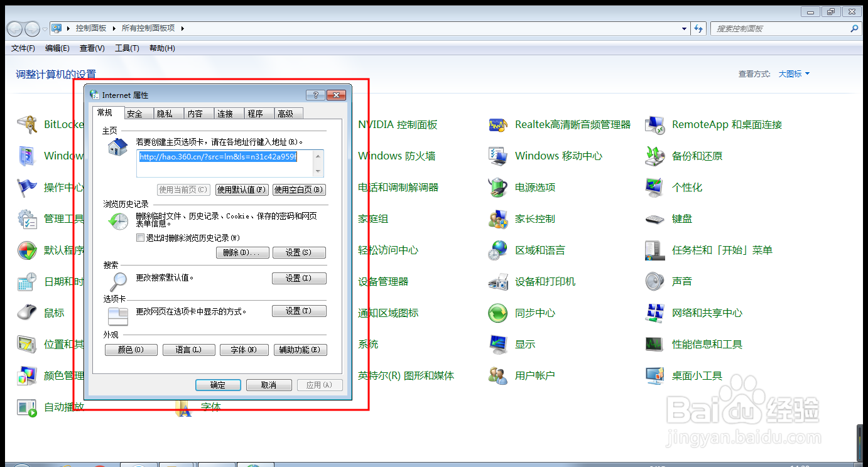Click the refresh icon beside address bar
This screenshot has height=467, width=868.
(x=698, y=28)
